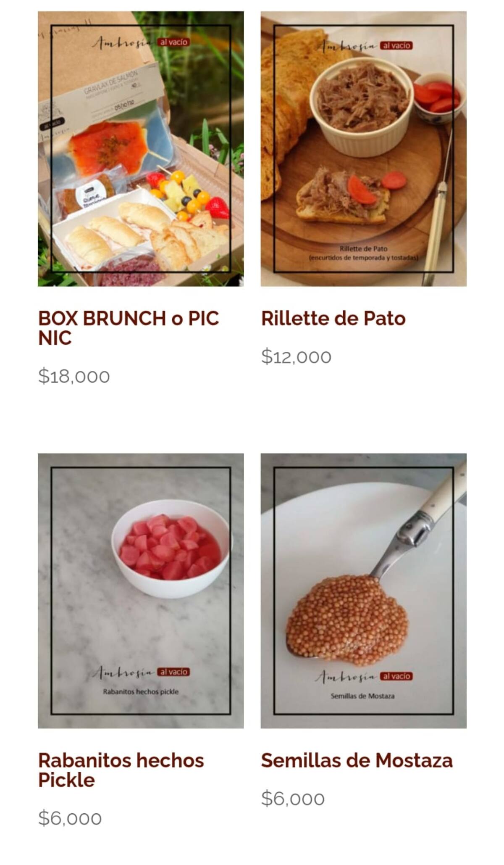Click the 'encurtidos de temporada y tostadas' caption
Viewport: 504px width, 865px height.
click(363, 258)
